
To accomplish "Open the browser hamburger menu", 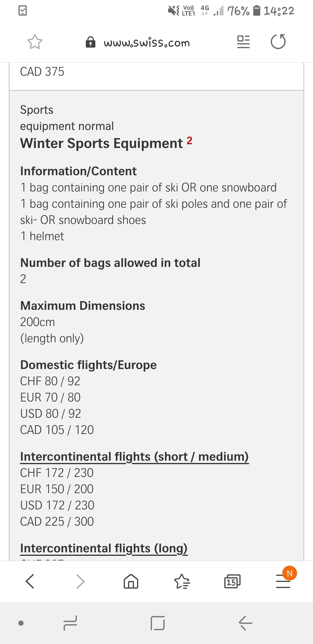I will pos(283,581).
